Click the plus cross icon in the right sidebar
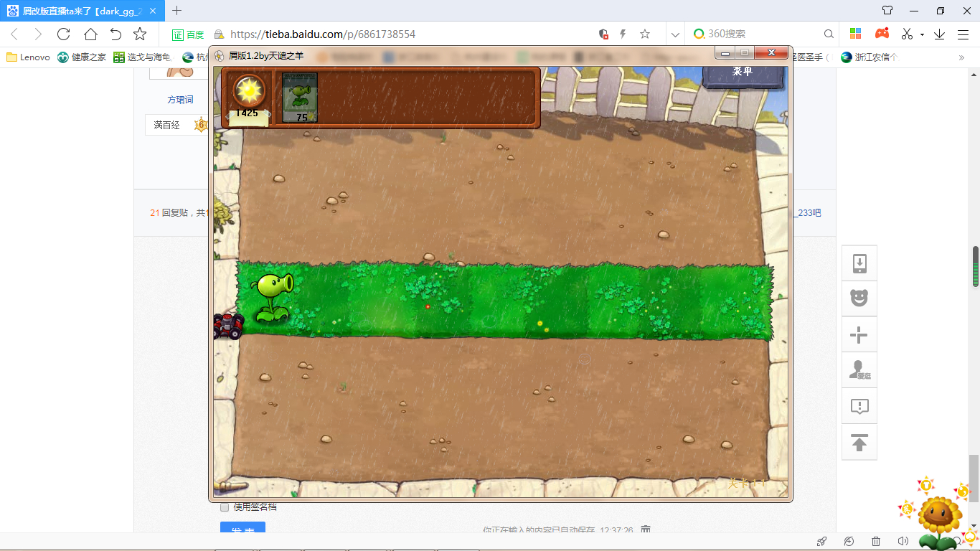 [859, 335]
